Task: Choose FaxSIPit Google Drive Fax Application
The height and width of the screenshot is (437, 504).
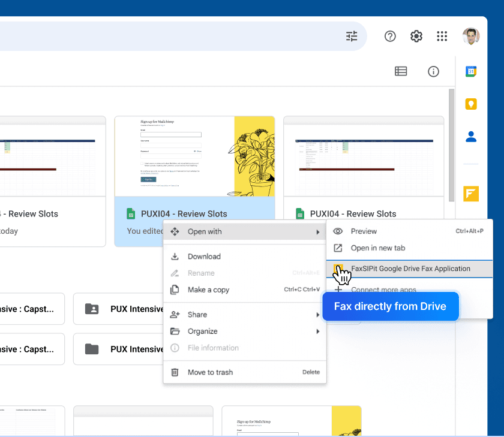Action: click(409, 269)
